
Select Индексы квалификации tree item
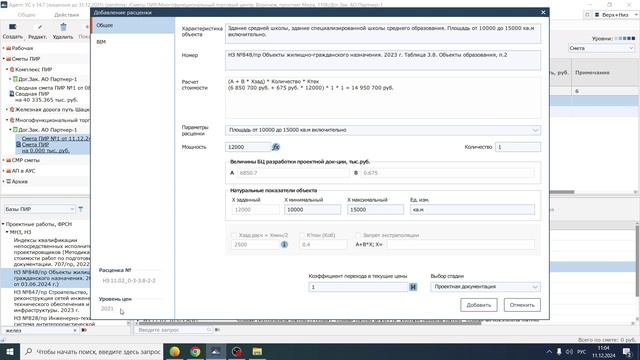pos(51,252)
